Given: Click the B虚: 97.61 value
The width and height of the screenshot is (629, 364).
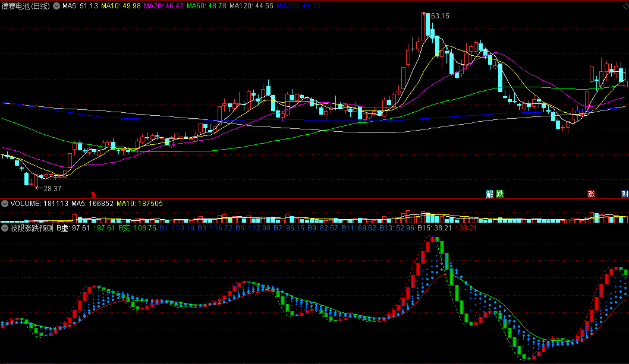Looking at the screenshot, I should (73, 228).
